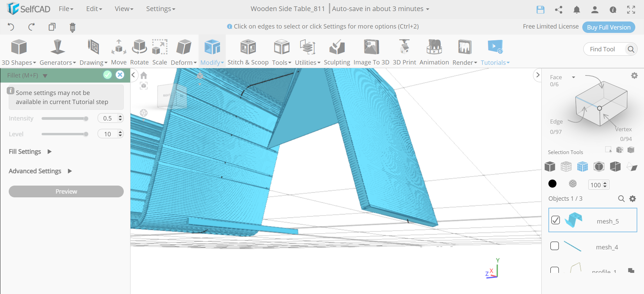This screenshot has width=644, height=294.
Task: Open objects list settings gear
Action: click(633, 199)
